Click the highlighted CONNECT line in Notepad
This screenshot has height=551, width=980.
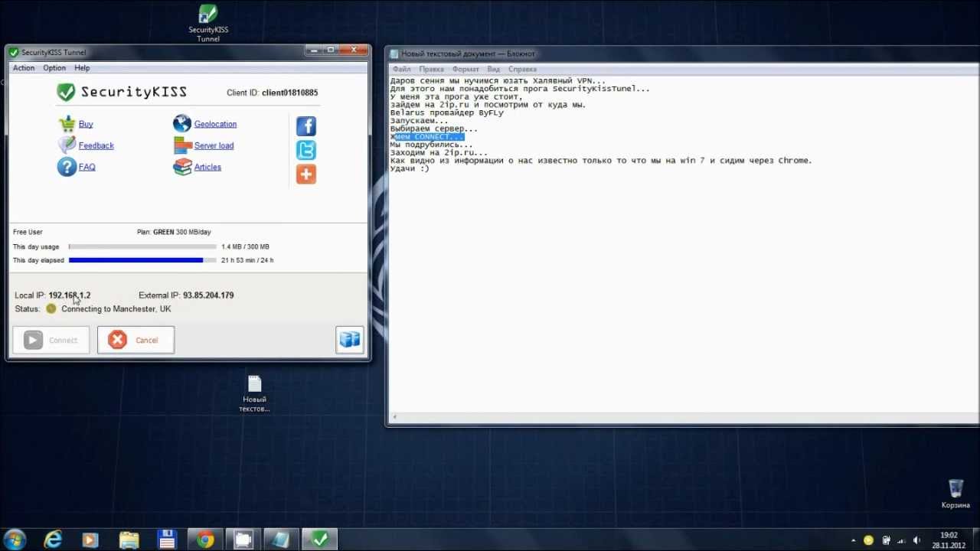426,137
